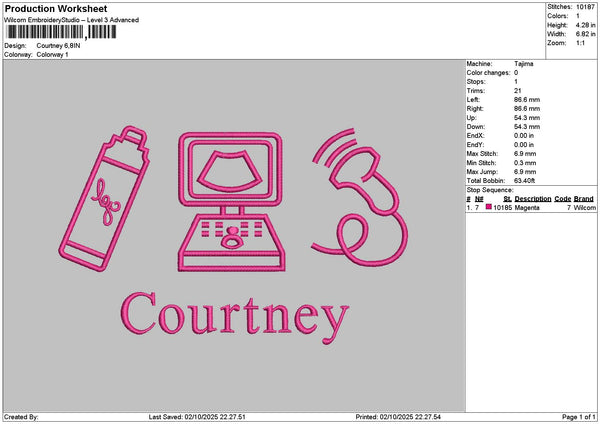Click the barcode under the worksheet title
The image size is (600, 424).
(60, 33)
